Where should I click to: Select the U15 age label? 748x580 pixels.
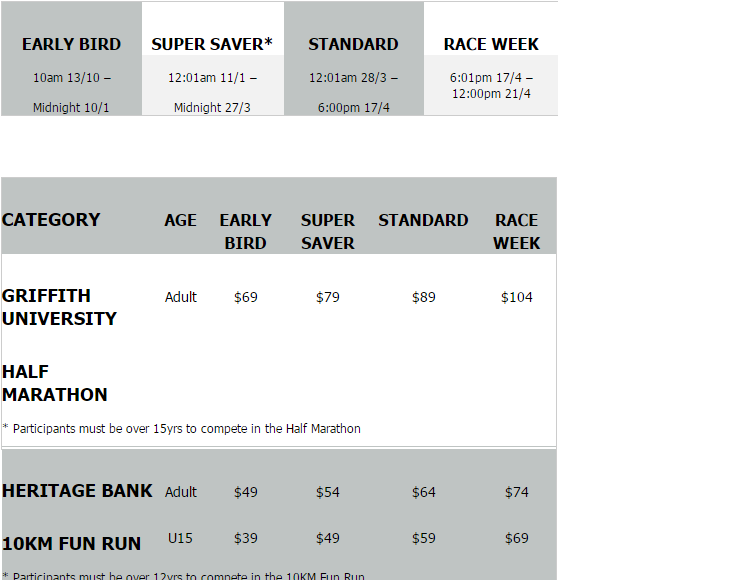[180, 539]
